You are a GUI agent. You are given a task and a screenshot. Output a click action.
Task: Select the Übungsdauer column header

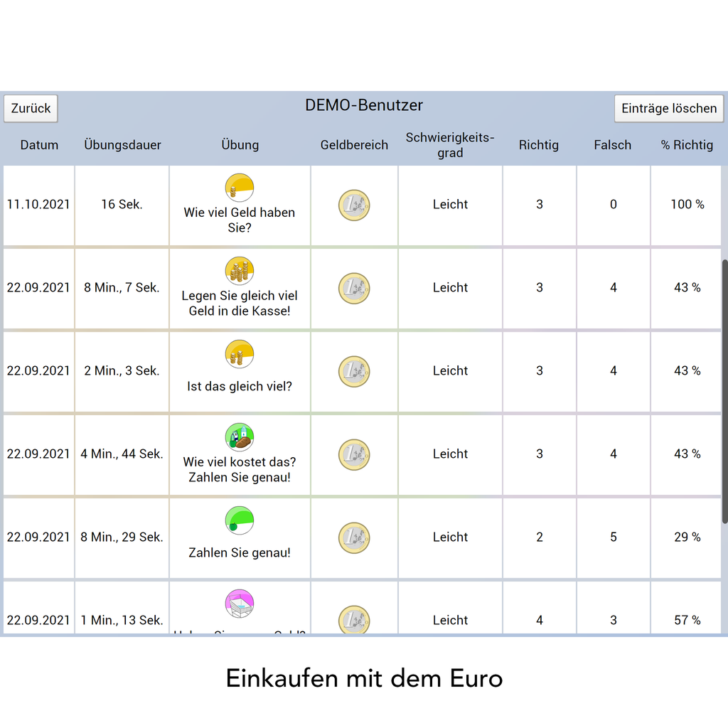[122, 145]
